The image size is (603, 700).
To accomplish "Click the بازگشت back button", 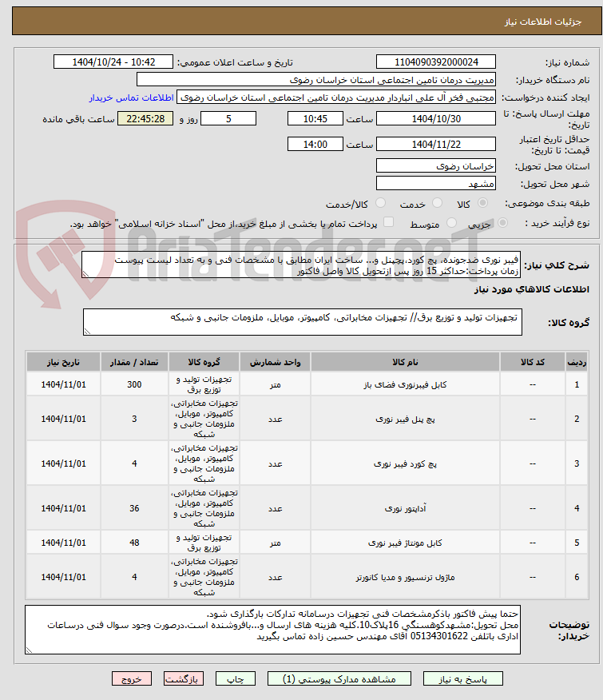I will (x=183, y=678).
